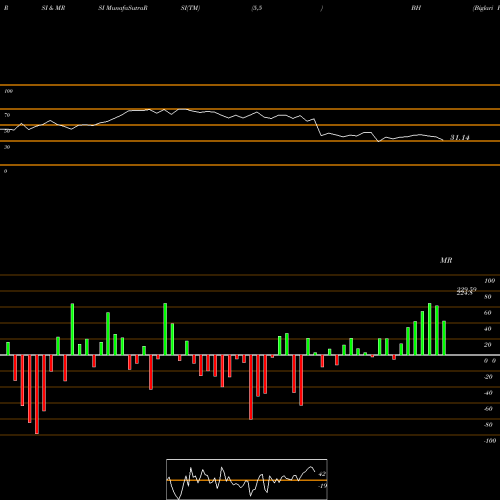This screenshot has width=500, height=500.
Task: Click the 'BH' ticker symbol label
Action: [416, 8]
